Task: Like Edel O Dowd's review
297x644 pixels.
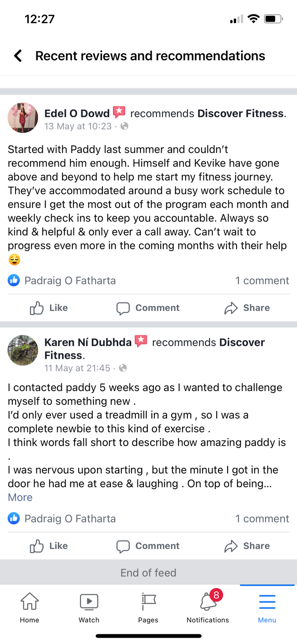Action: pyautogui.click(x=49, y=308)
